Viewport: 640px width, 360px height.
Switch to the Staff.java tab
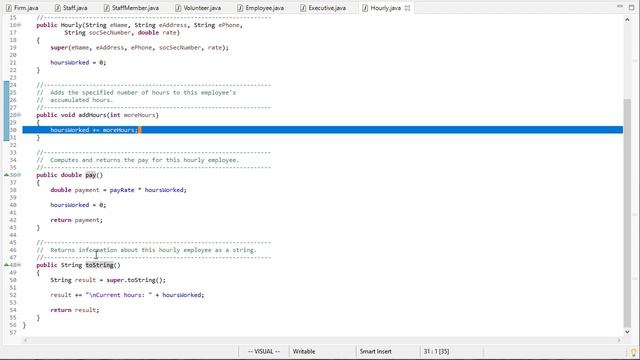pyautogui.click(x=71, y=8)
